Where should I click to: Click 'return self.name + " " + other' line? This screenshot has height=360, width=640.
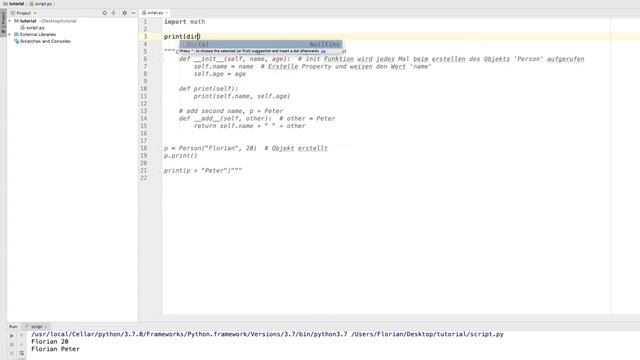tap(249, 126)
